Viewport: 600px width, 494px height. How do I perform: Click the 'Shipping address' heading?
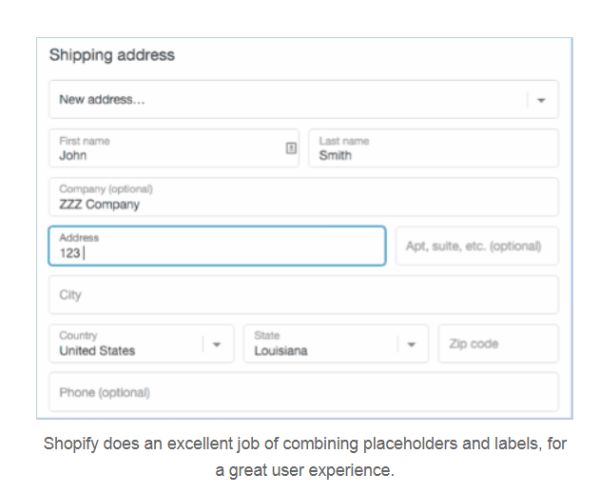coord(112,56)
